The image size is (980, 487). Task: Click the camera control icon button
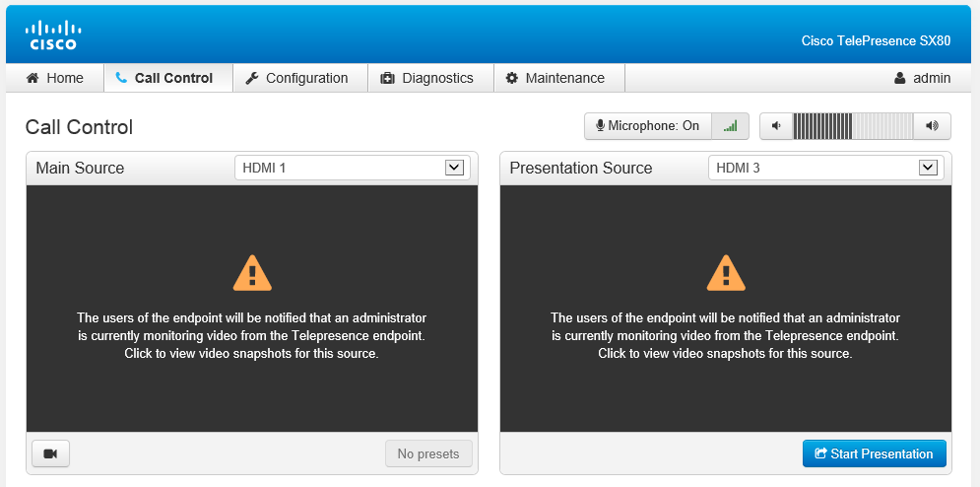point(50,453)
